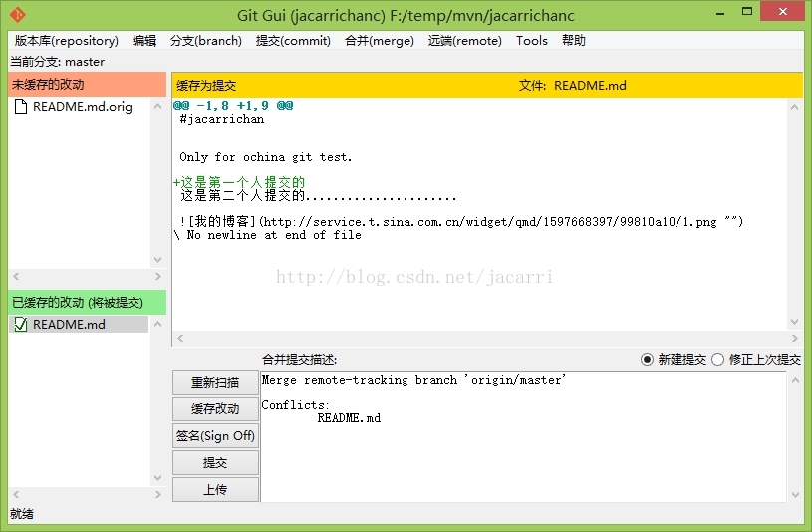This screenshot has width=812, height=532.
Task: Open the 版本库(repository) menu
Action: tap(67, 41)
